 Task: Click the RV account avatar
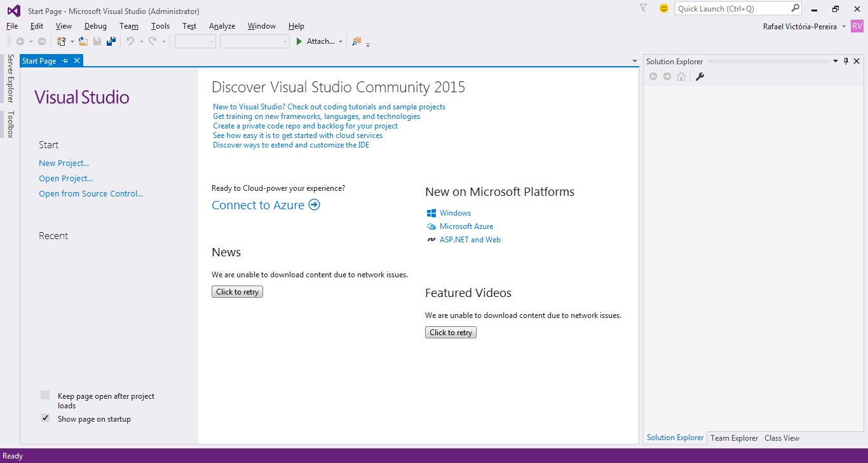[857, 26]
